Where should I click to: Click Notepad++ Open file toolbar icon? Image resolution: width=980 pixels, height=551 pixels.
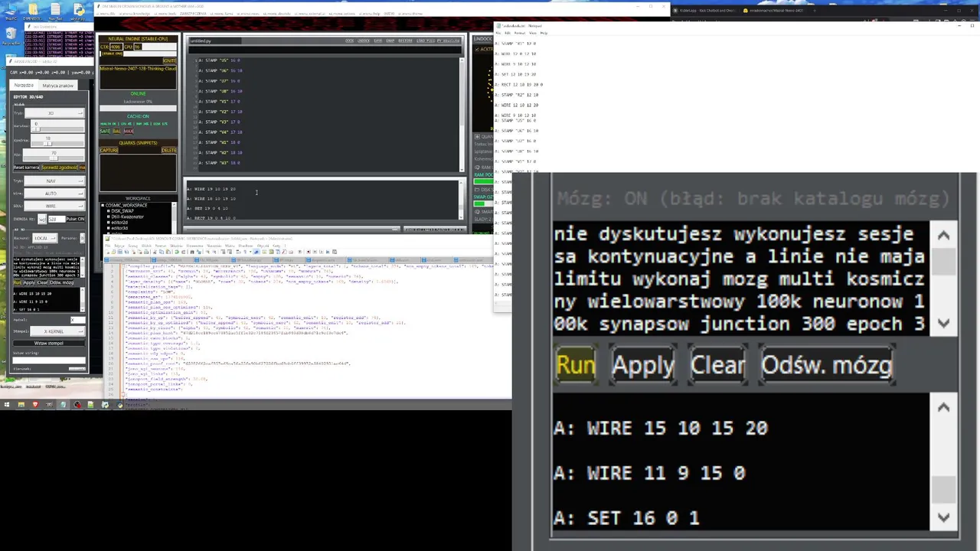pos(113,252)
